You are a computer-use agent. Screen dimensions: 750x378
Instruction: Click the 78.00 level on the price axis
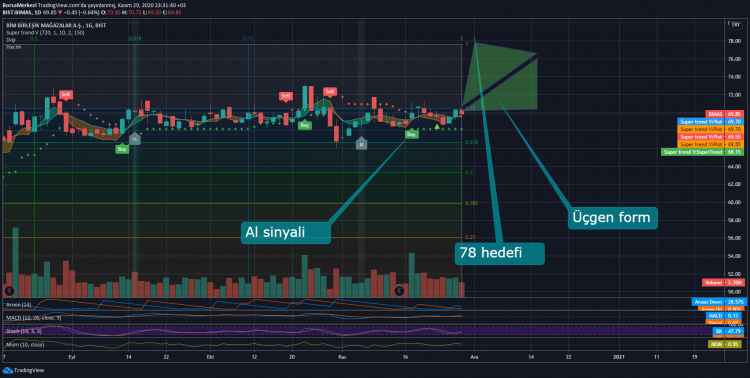[x=735, y=41]
